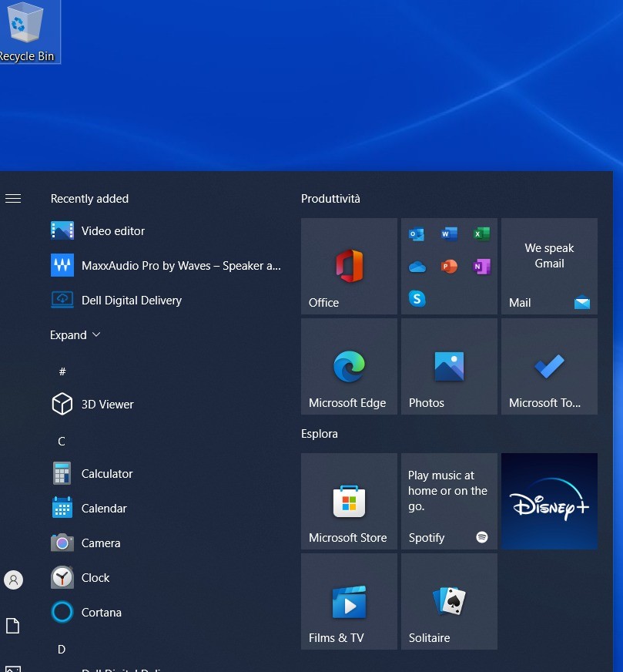Open Word in the Office apps tile
The height and width of the screenshot is (672, 623).
pos(449,234)
